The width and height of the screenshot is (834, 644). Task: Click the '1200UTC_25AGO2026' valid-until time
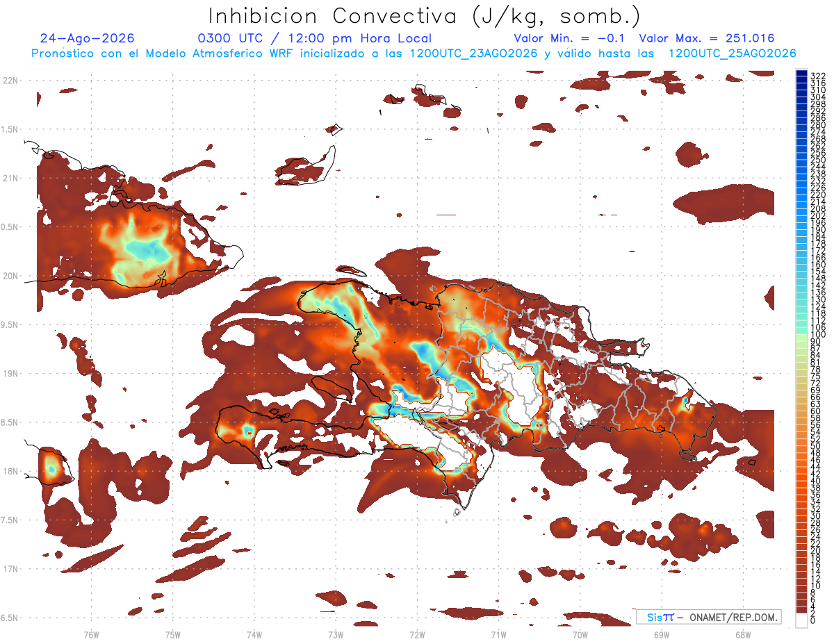[x=732, y=53]
